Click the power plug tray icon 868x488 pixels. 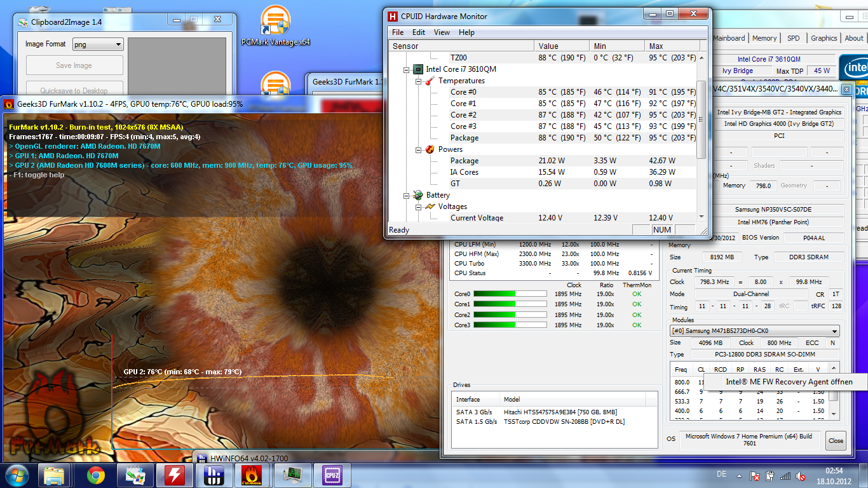pos(770,476)
